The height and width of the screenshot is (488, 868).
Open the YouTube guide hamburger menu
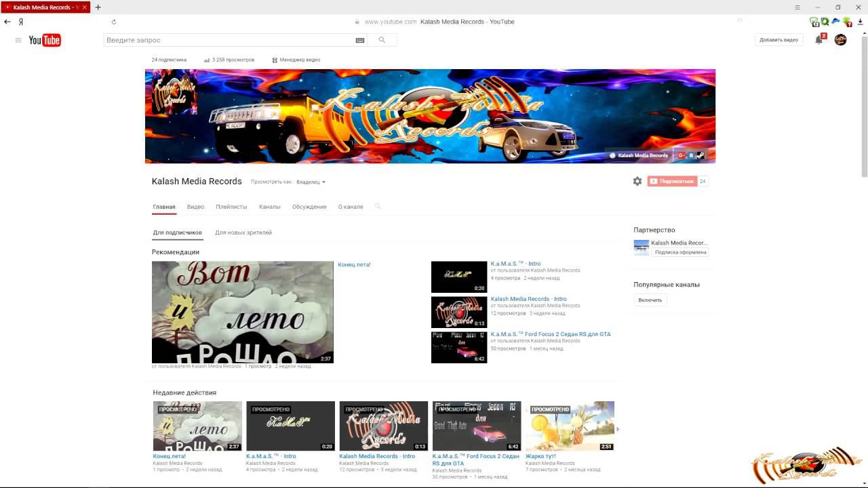18,40
